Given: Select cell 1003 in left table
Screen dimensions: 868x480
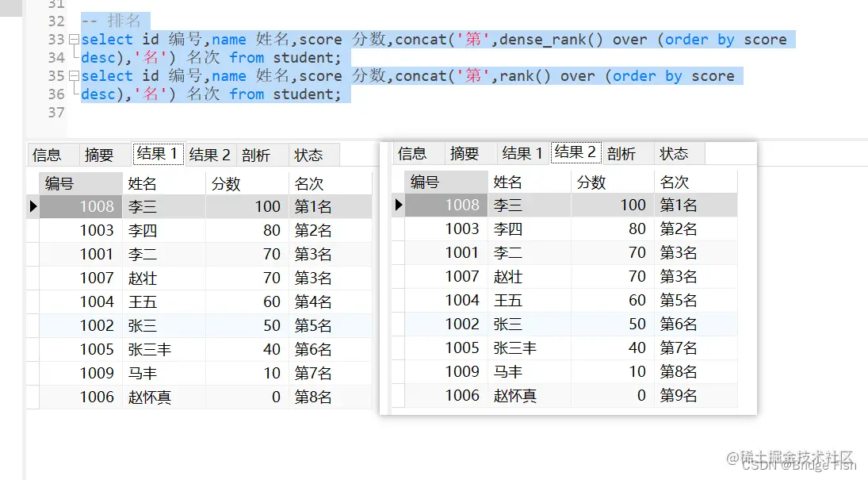Looking at the screenshot, I should 81,230.
